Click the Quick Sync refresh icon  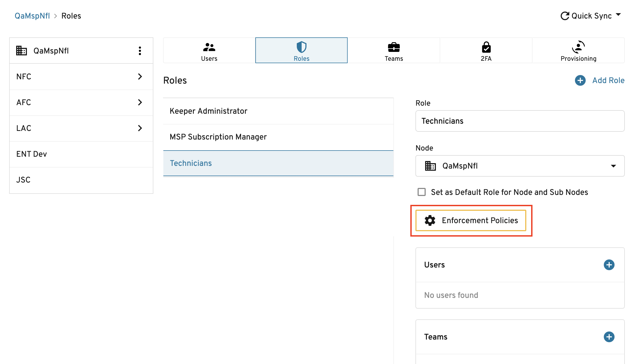[565, 16]
